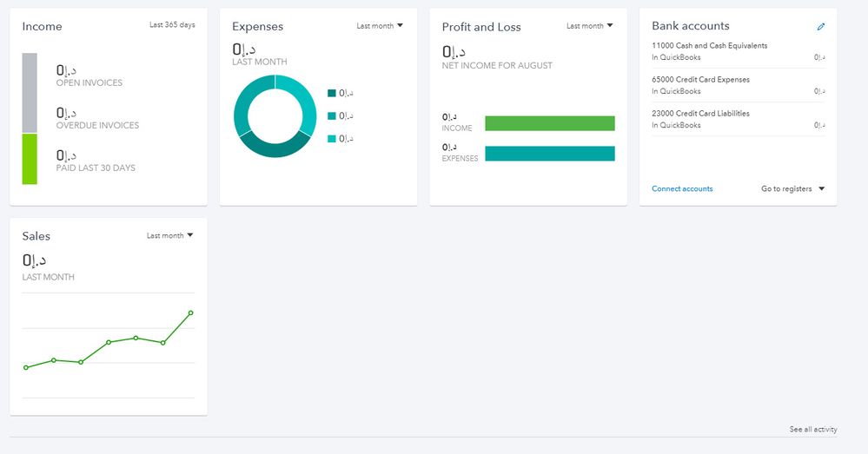This screenshot has width=868, height=454.
Task: Select 65000 Credit Card Expenses account
Action: coord(700,80)
